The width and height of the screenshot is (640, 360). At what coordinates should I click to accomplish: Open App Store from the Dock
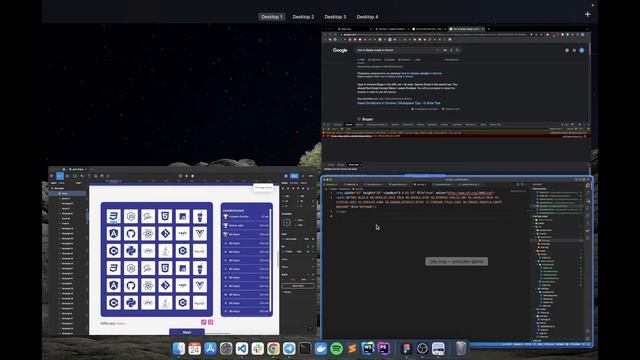[x=210, y=349]
